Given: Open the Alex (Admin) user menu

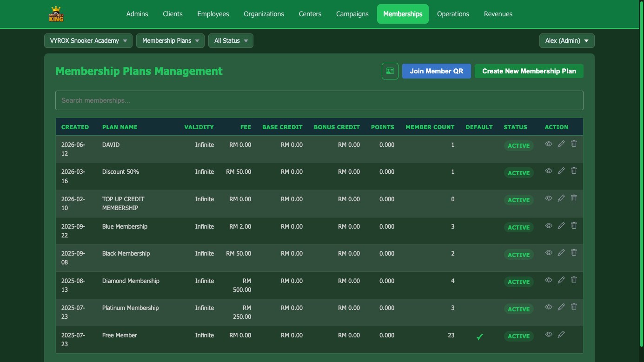Looking at the screenshot, I should point(567,41).
